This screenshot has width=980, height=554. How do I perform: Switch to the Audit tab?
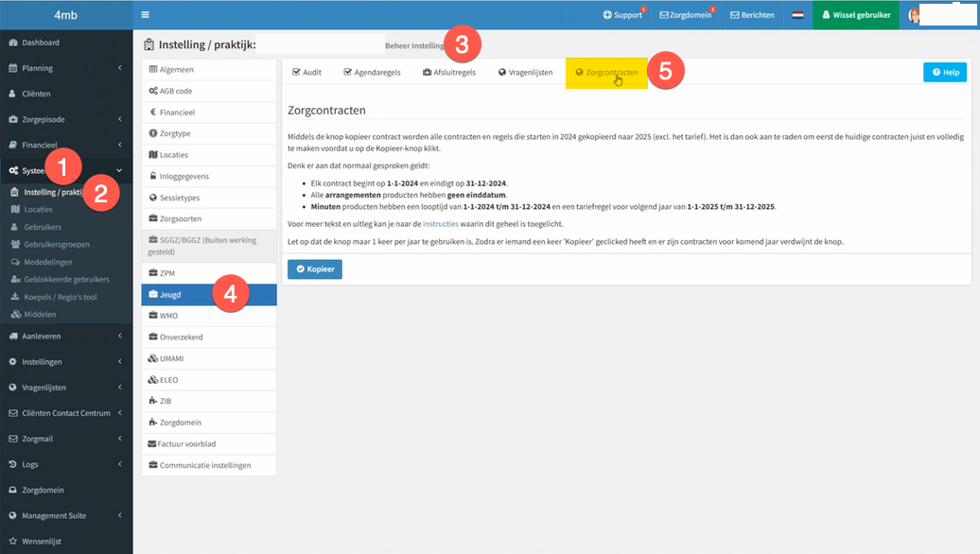306,73
